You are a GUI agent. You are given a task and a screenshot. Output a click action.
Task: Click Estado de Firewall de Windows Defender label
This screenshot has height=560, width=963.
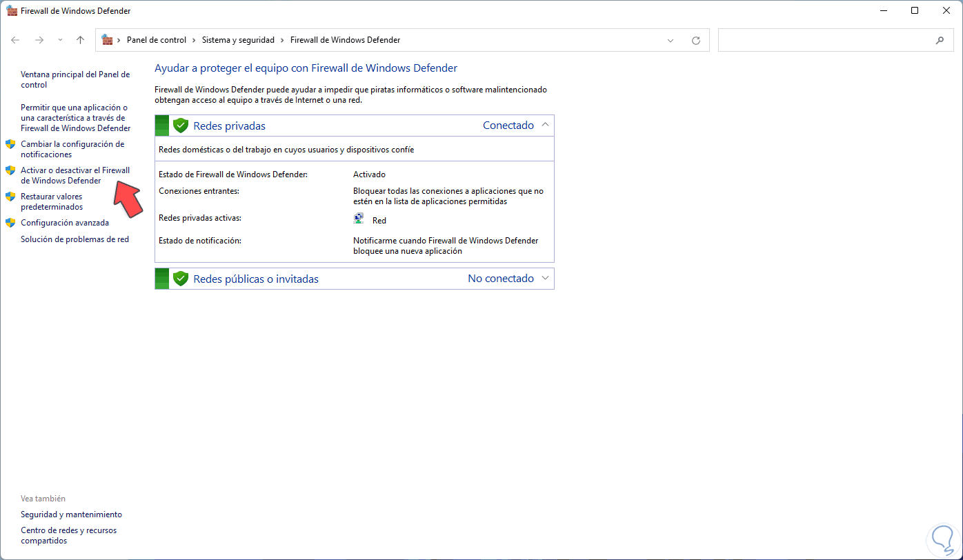coord(233,174)
